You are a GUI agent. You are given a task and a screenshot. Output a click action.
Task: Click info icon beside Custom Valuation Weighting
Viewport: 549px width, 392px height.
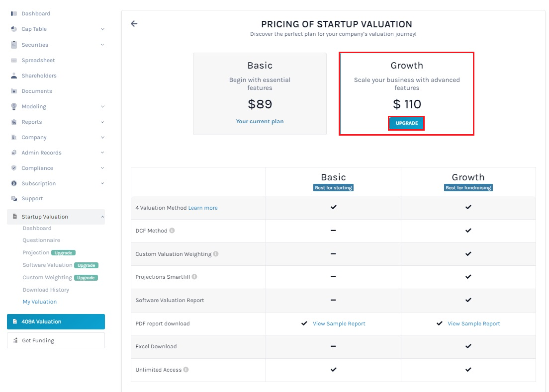click(x=216, y=253)
